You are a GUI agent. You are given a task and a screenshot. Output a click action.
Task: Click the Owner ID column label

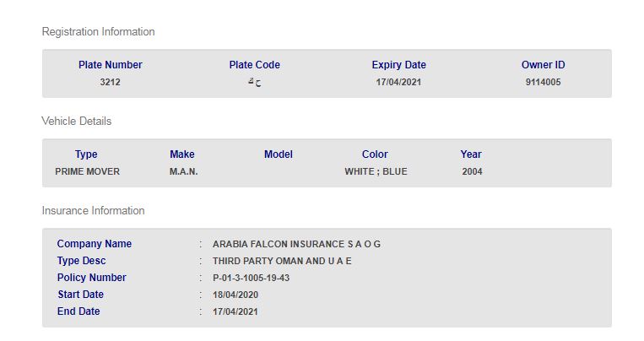543,65
